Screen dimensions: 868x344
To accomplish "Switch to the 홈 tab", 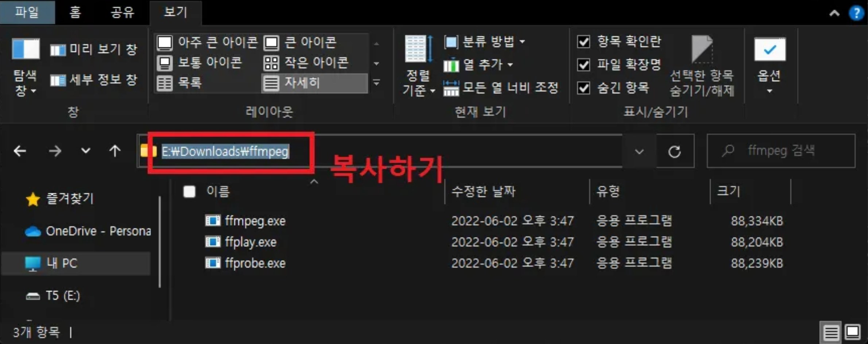I will click(x=75, y=12).
